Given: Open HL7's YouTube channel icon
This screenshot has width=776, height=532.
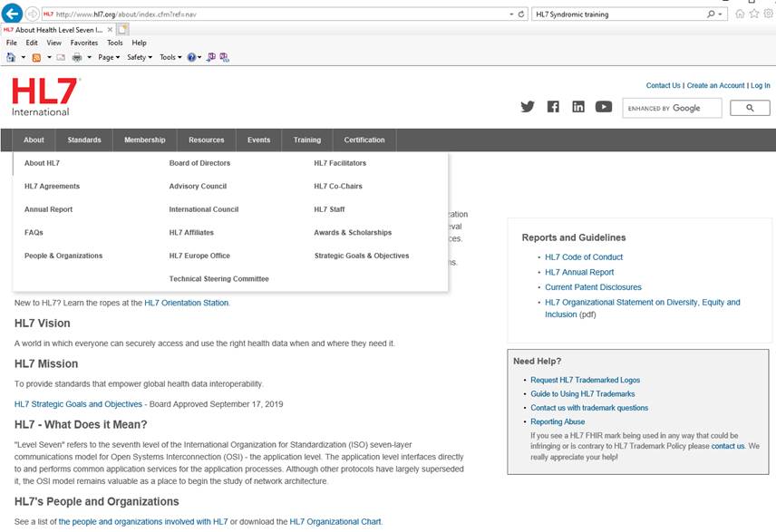Looking at the screenshot, I should coord(604,106).
